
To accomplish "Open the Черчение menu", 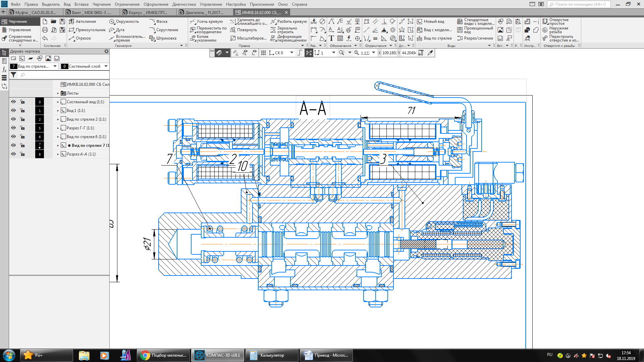I will 102,4.
